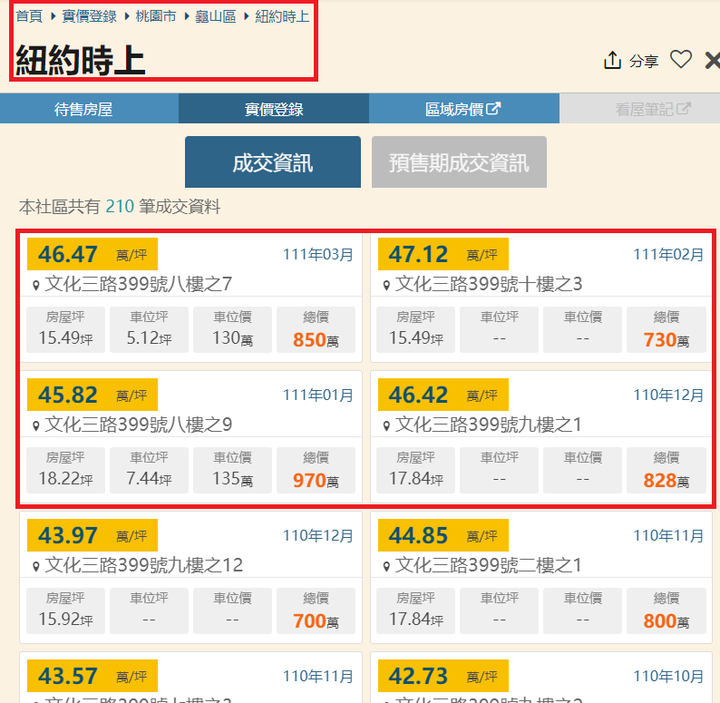Click total price 828萬
Viewport: 720px width, 703px height.
click(x=666, y=480)
